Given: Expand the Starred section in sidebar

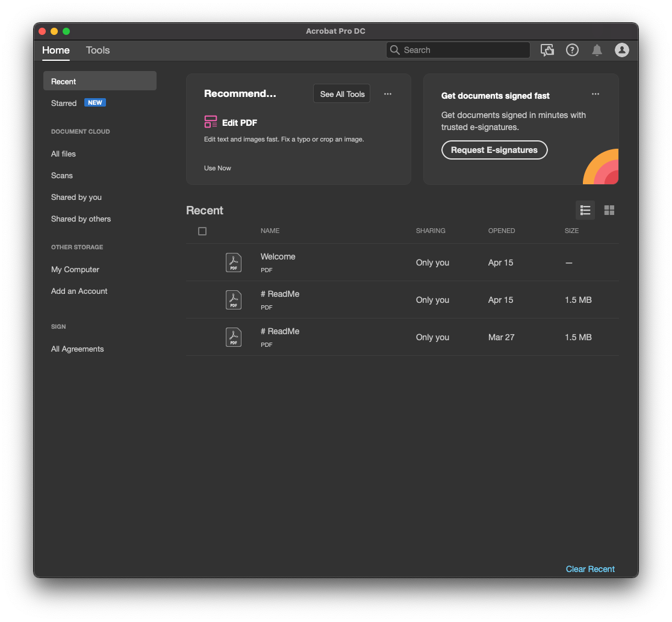Looking at the screenshot, I should [64, 103].
